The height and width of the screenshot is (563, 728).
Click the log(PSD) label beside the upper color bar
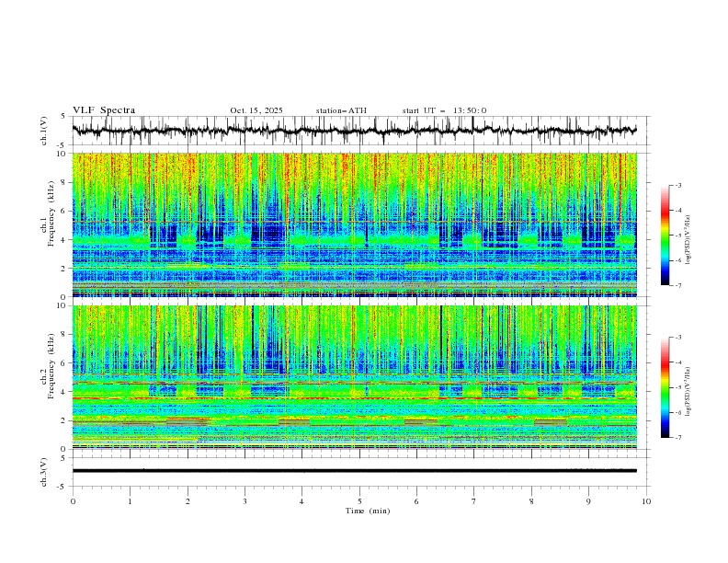pos(688,240)
